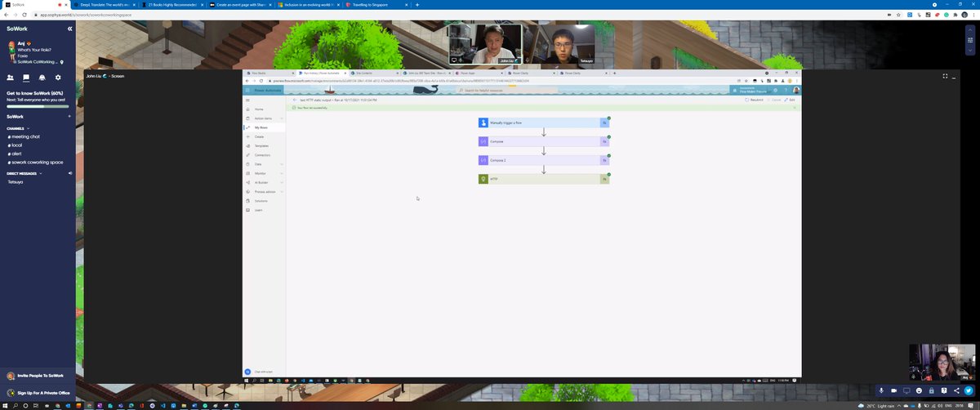This screenshot has height=410, width=980.
Task: Select Connectors in Power Automate nav
Action: (265, 154)
